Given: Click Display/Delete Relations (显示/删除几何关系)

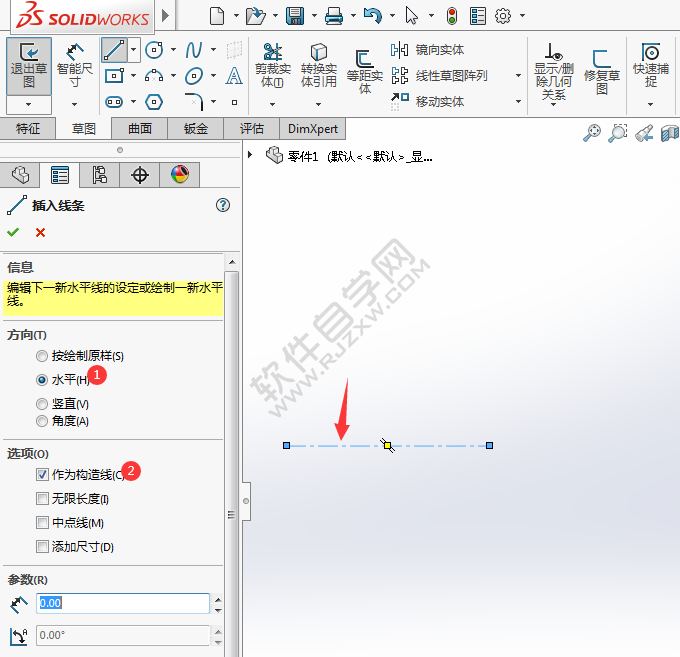Looking at the screenshot, I should coord(554,72).
